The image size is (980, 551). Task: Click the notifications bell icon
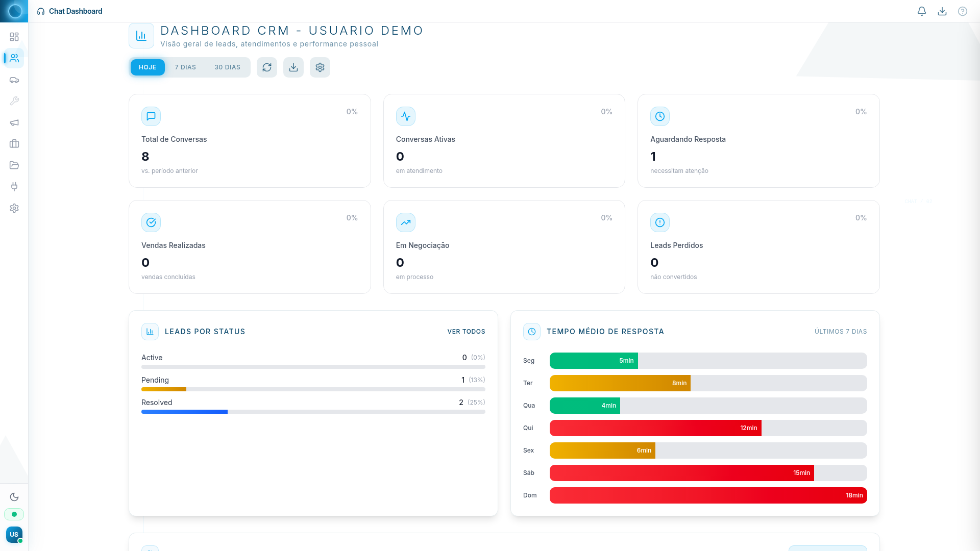(x=922, y=11)
